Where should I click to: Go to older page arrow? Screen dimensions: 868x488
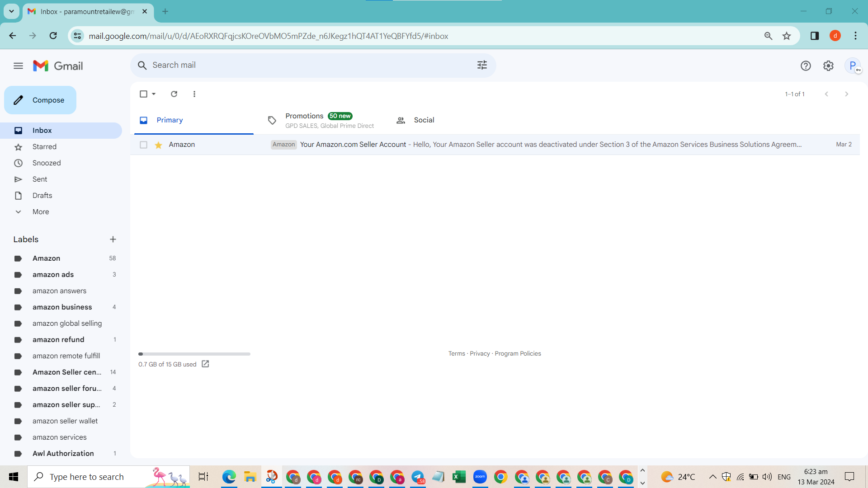click(847, 94)
